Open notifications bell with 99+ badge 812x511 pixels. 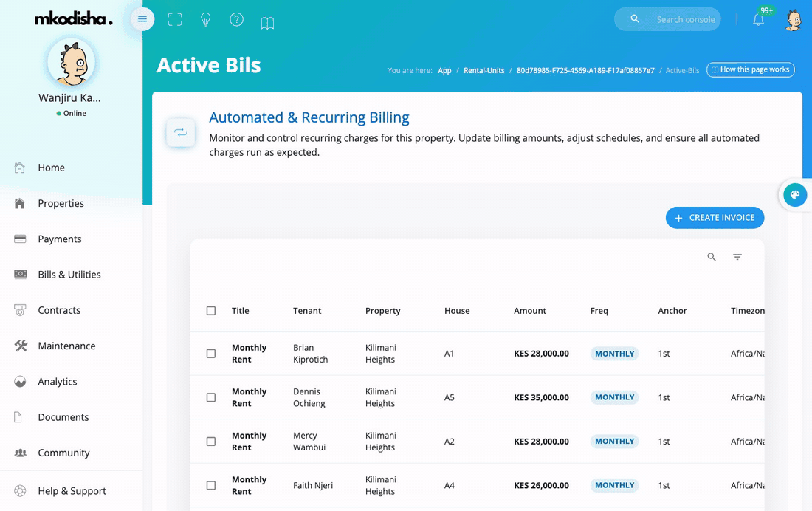tap(759, 19)
